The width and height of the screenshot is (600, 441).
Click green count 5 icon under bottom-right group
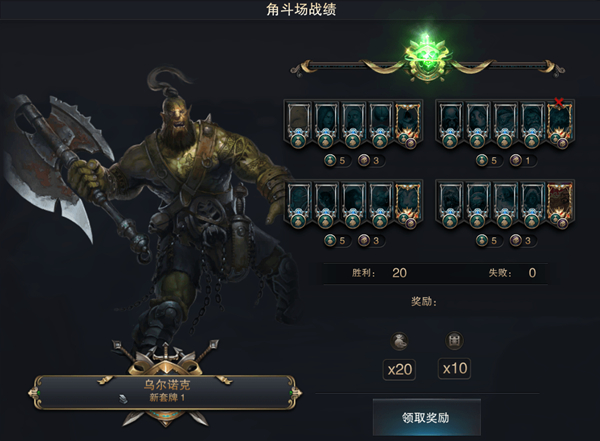click(482, 240)
